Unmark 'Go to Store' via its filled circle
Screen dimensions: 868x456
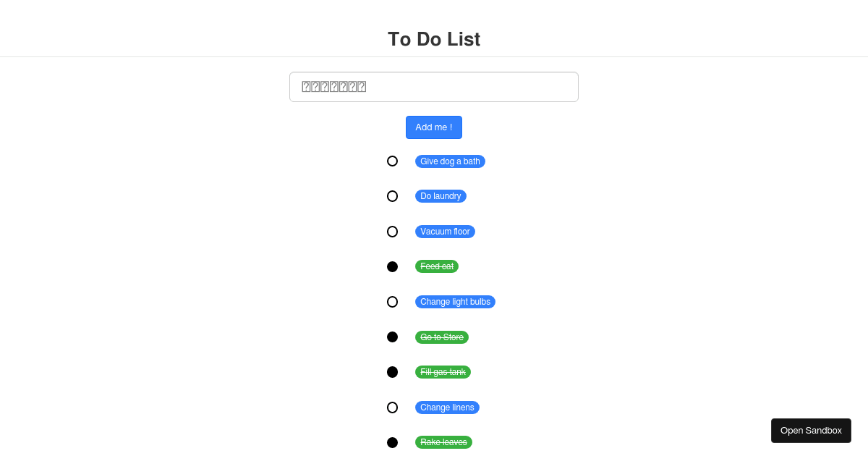(392, 337)
